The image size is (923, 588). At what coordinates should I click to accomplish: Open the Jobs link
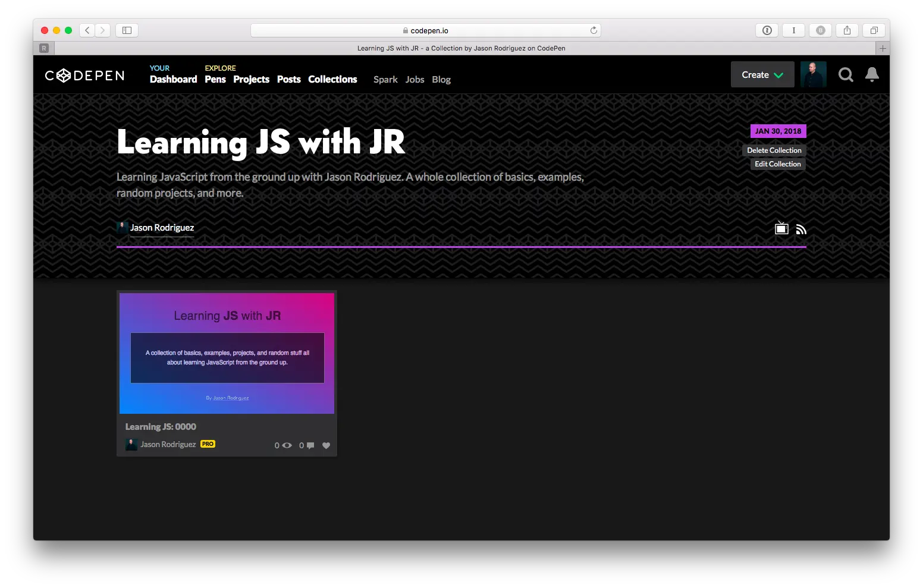[x=415, y=80]
